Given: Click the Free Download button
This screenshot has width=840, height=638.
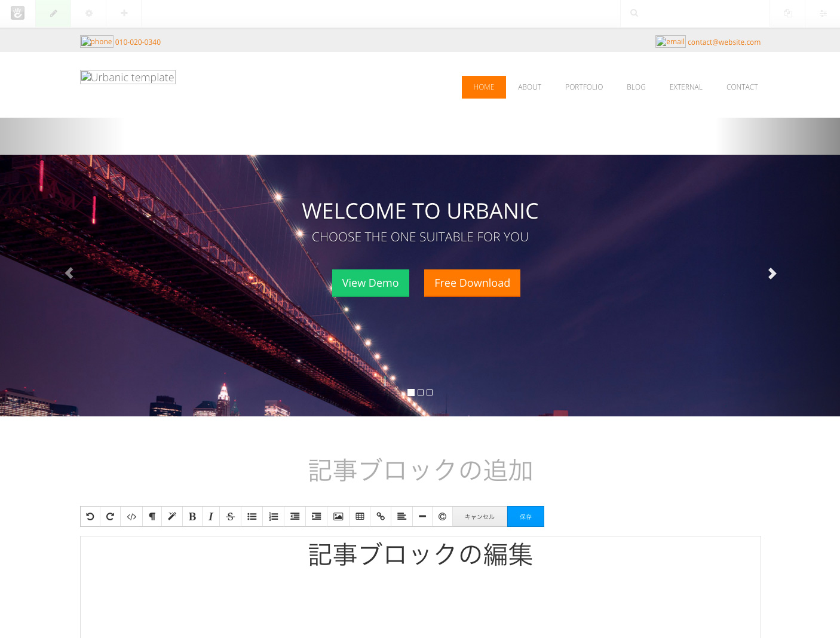Looking at the screenshot, I should point(472,283).
